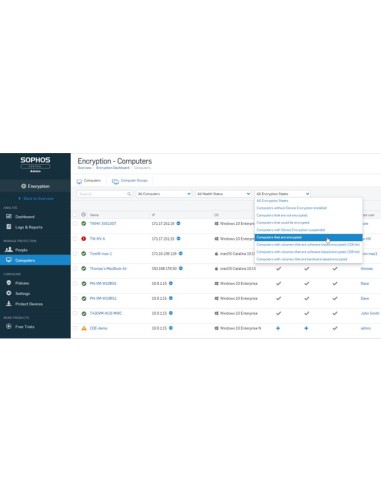Click Windows OS icon in CDE-demo row

216,328
